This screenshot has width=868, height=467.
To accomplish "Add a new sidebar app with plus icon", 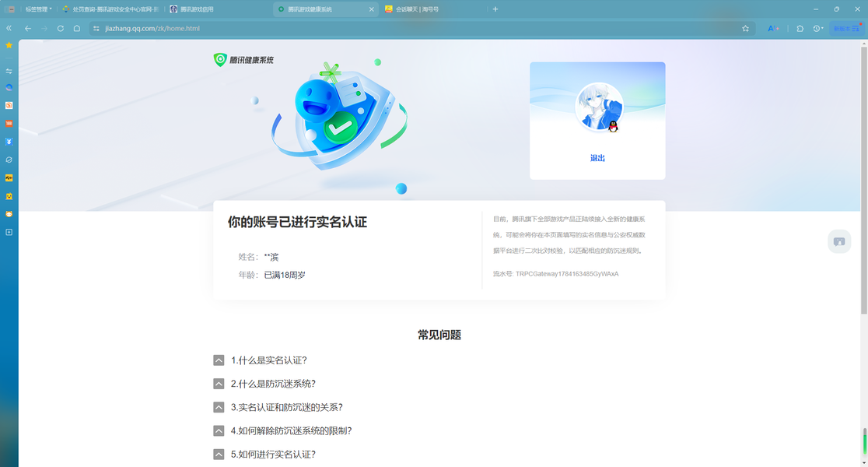I will tap(9, 232).
